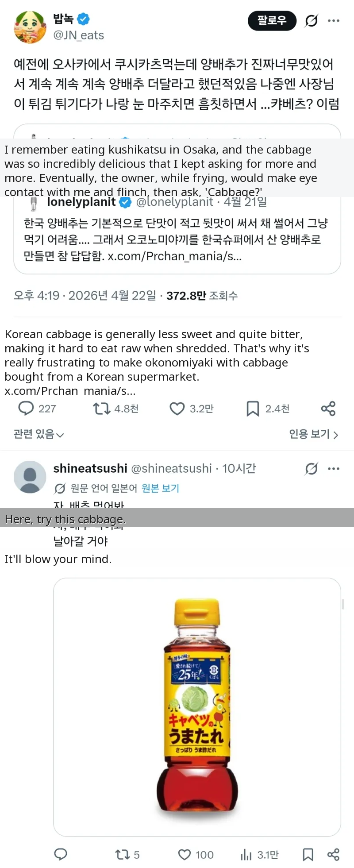Click the reply icon on main post
The image size is (354, 868).
click(x=26, y=408)
